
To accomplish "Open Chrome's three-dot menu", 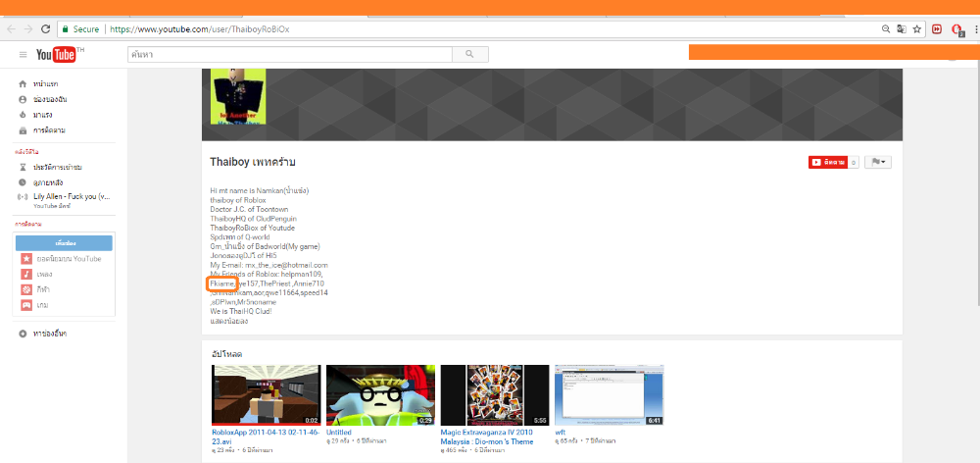I will [974, 29].
